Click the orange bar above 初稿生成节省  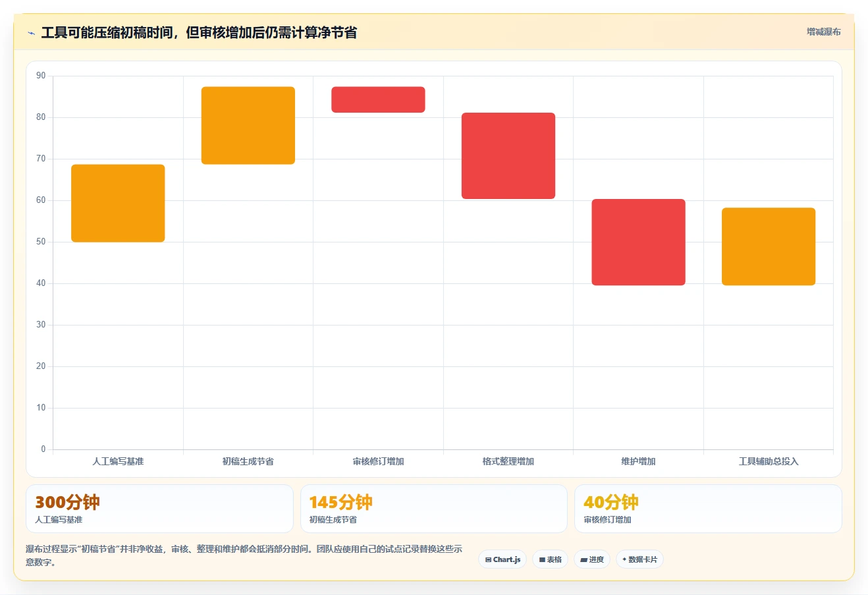click(248, 125)
